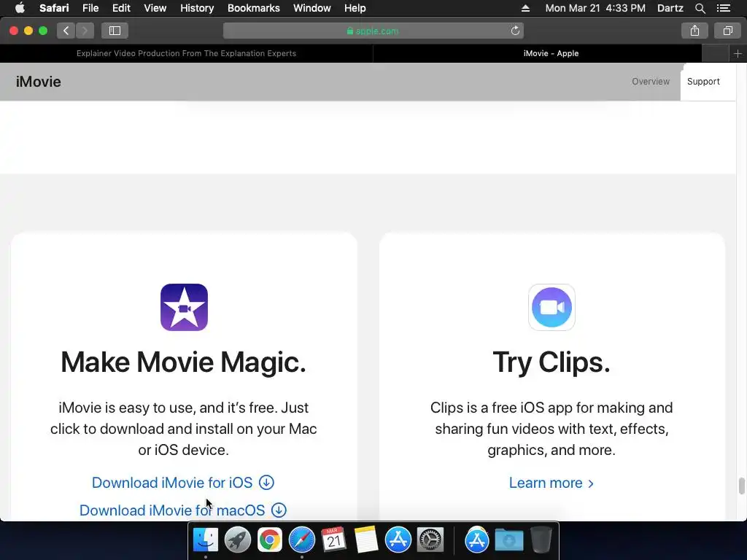
Task: Click the purple iMovie star app icon
Action: click(184, 307)
